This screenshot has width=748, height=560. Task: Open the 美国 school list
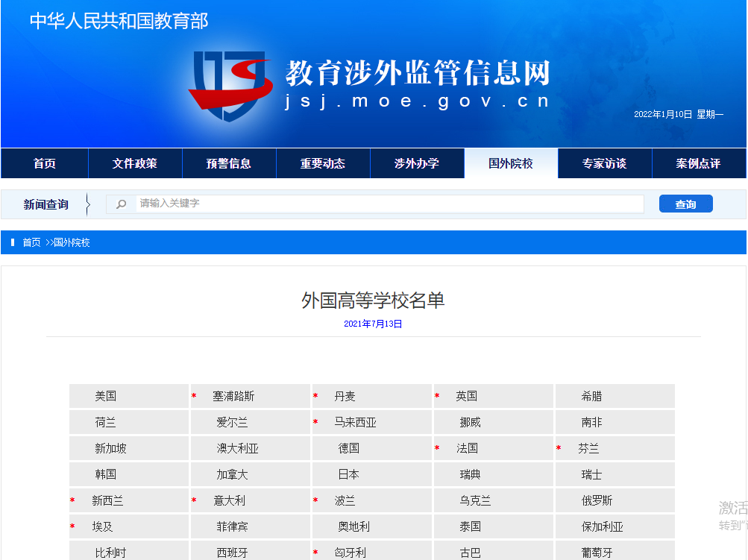105,396
